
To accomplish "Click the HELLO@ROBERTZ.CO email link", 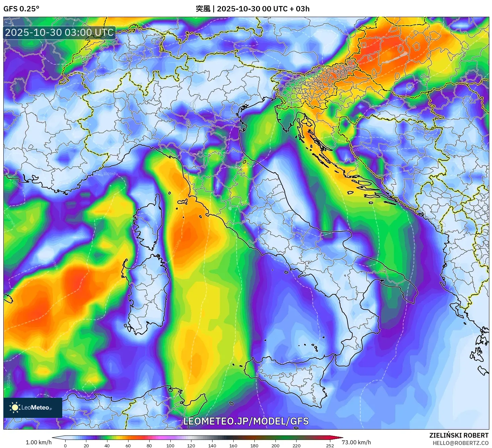I will [461, 443].
